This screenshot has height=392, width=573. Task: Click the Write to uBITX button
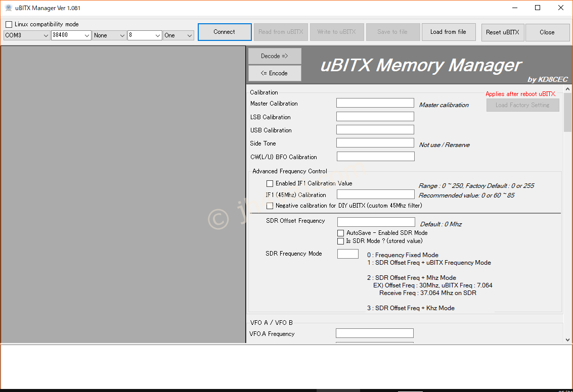tap(336, 32)
